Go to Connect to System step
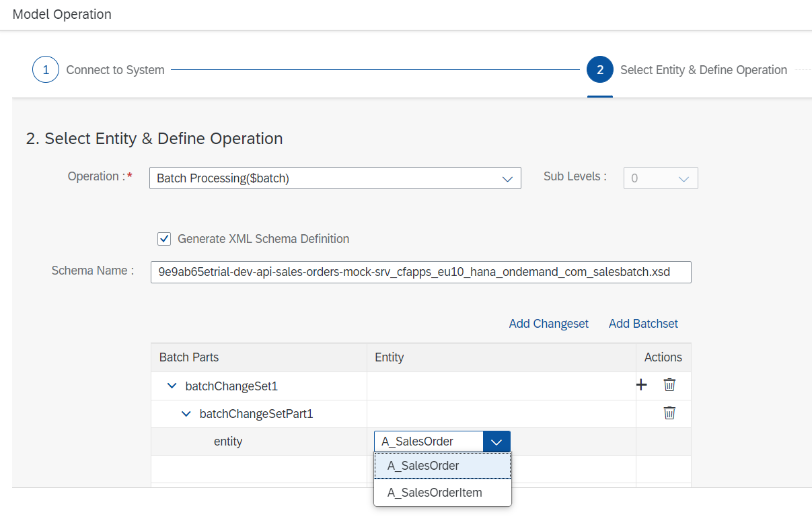Image resolution: width=812 pixels, height=529 pixels. point(115,70)
